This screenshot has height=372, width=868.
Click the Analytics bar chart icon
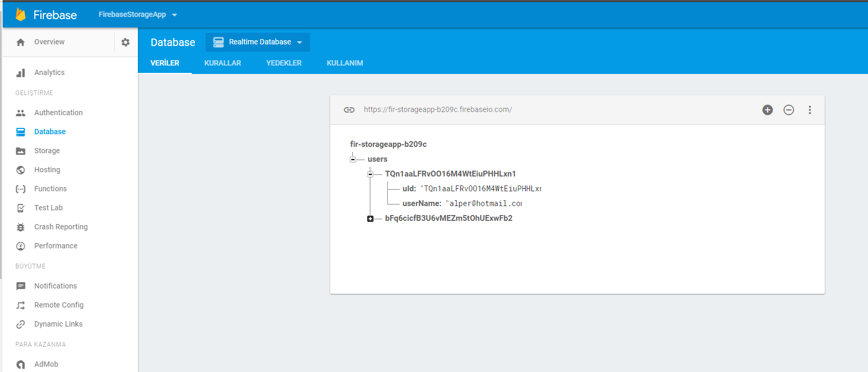coord(21,73)
